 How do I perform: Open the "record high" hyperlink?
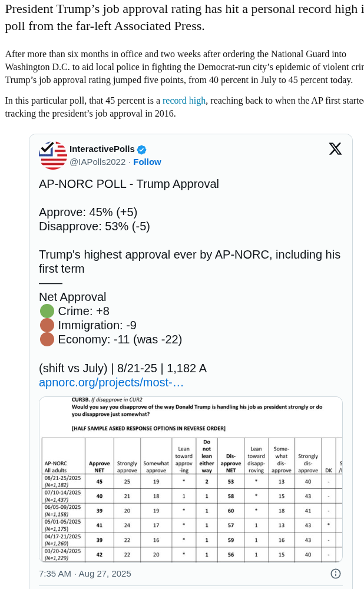pos(184,101)
